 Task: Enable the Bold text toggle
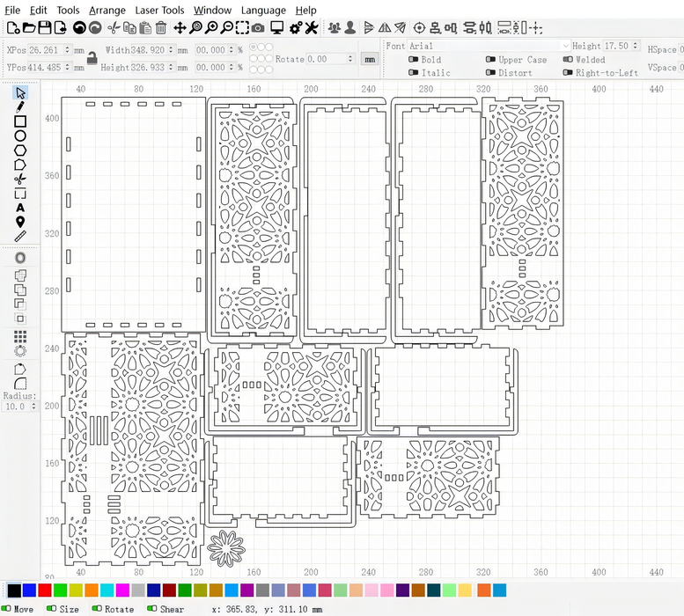tap(414, 60)
